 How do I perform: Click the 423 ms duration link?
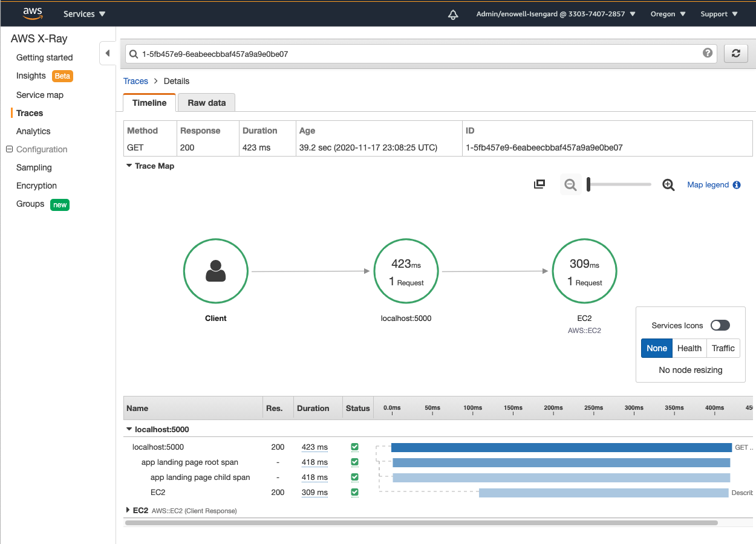314,447
